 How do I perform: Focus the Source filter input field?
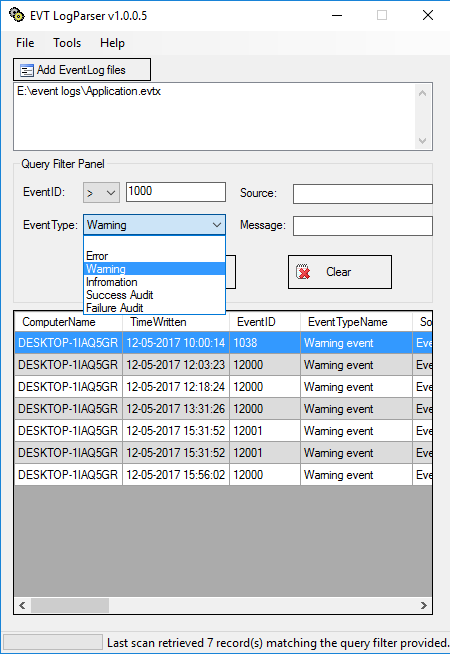click(x=362, y=194)
